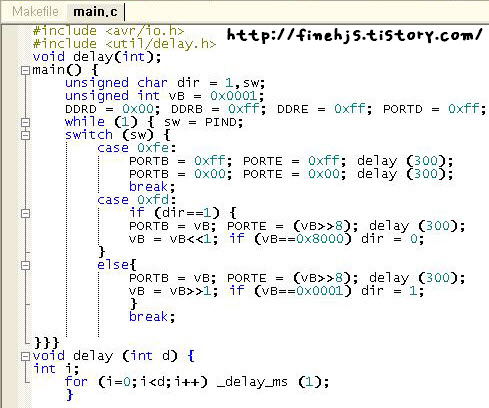The height and width of the screenshot is (408, 489).
Task: Click the sw = PIND statement
Action: (203, 122)
